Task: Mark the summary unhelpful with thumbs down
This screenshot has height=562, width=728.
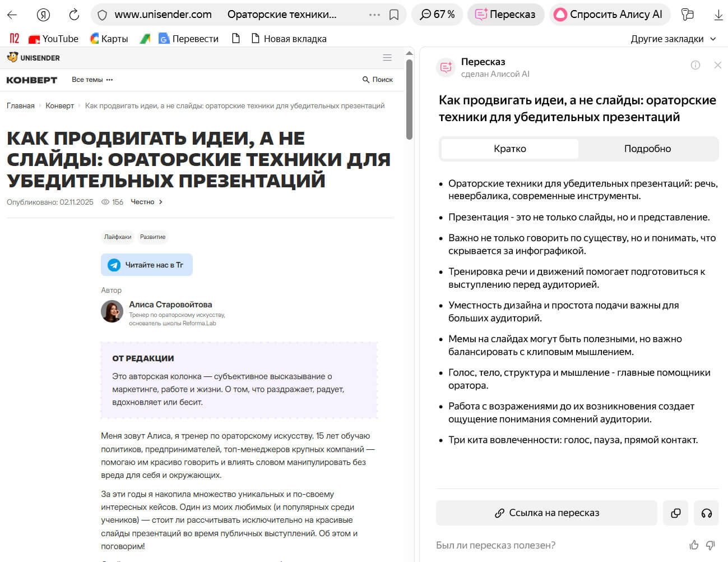Action: pyautogui.click(x=711, y=545)
